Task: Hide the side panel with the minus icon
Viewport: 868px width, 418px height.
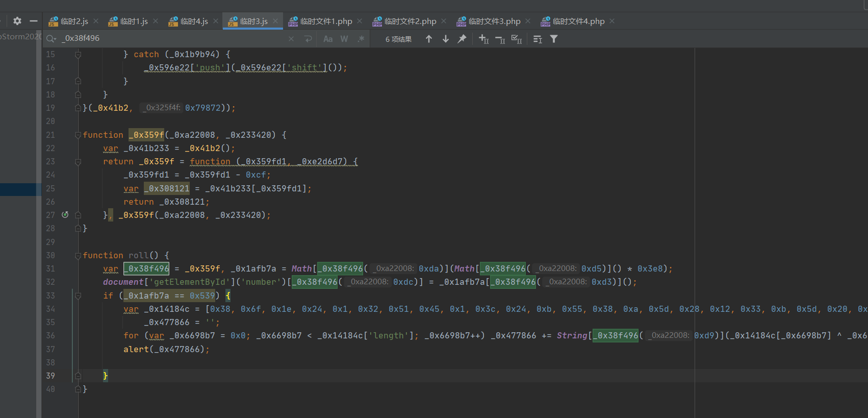Action: [x=34, y=21]
